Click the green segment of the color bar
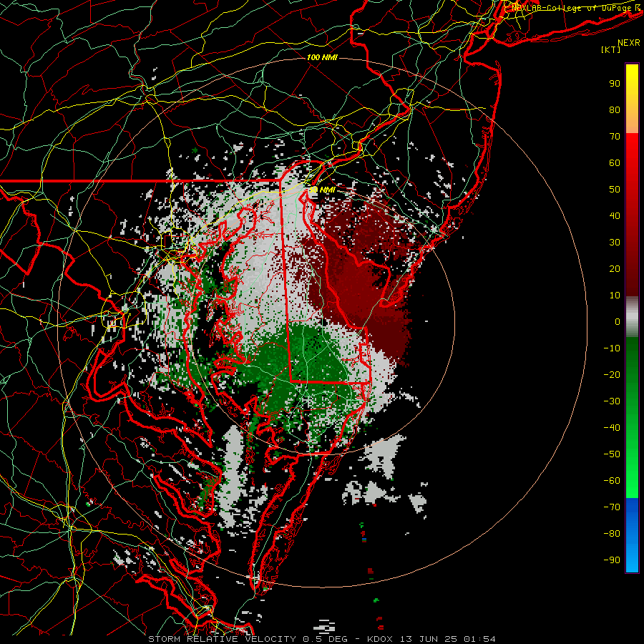The image size is (644, 644). coord(632,417)
